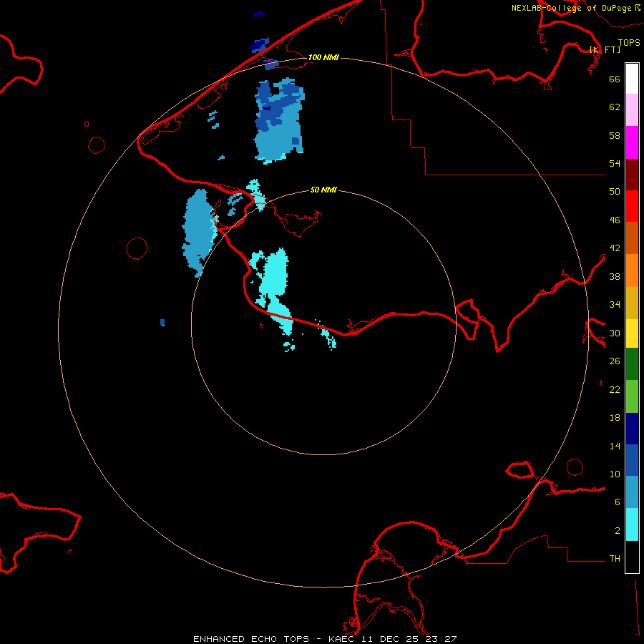Pick the magenta swatch in the legend
Image resolution: width=644 pixels, height=644 pixels.
(632, 142)
